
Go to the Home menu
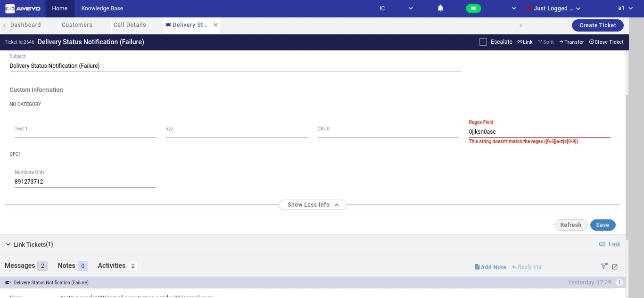pos(60,8)
